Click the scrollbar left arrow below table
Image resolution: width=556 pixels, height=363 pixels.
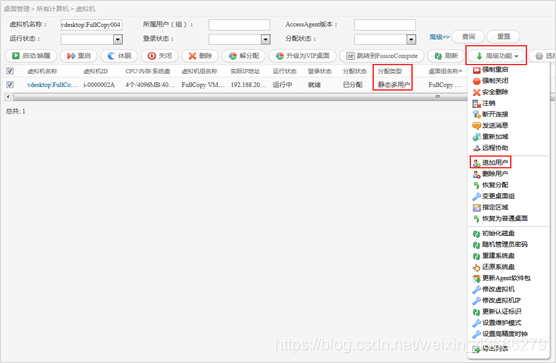click(8, 97)
